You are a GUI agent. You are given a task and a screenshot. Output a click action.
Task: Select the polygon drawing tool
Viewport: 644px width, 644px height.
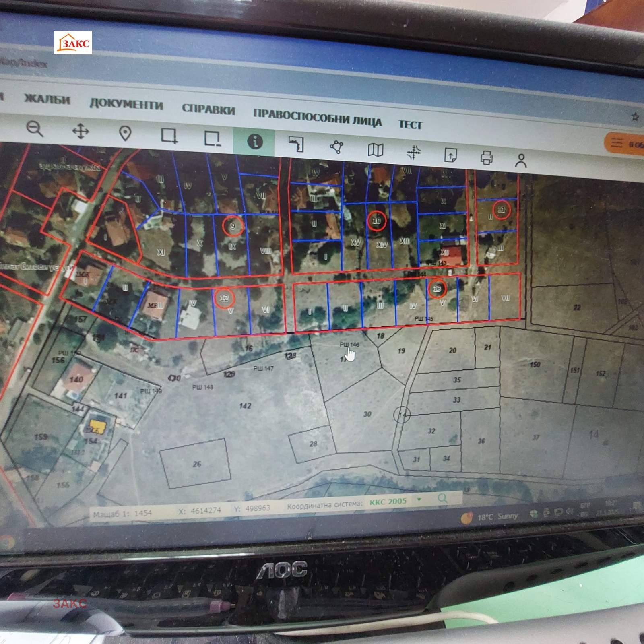coord(336,147)
